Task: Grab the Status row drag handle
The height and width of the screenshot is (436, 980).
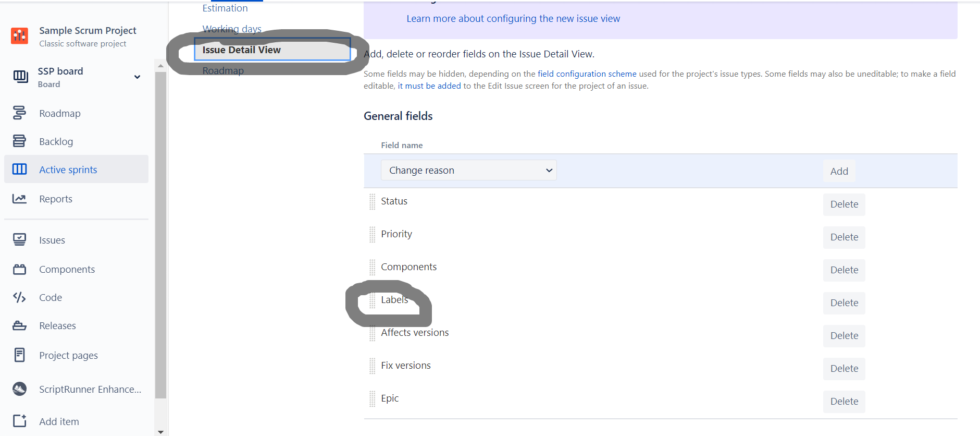Action: [372, 201]
